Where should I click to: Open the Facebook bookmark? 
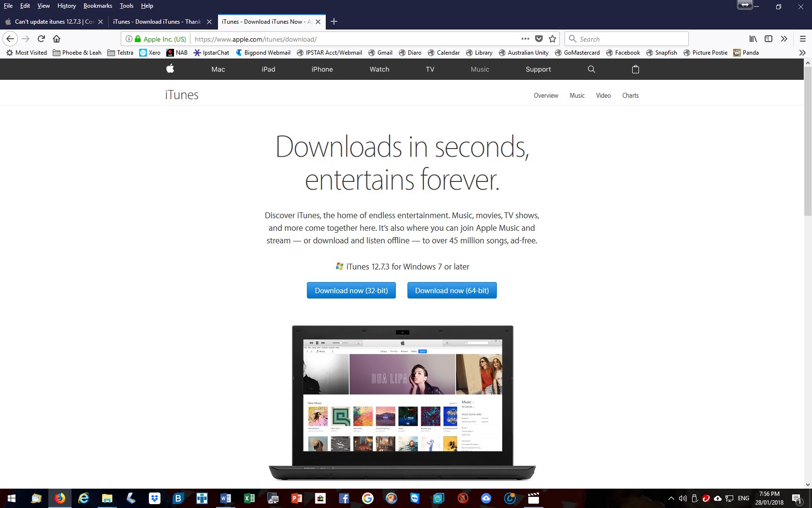click(623, 53)
